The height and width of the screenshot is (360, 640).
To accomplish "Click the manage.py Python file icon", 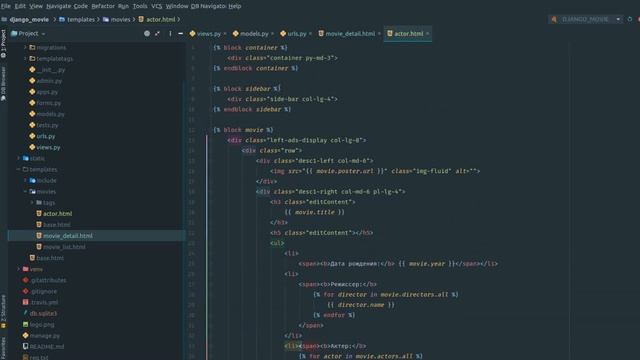I will tap(25, 335).
